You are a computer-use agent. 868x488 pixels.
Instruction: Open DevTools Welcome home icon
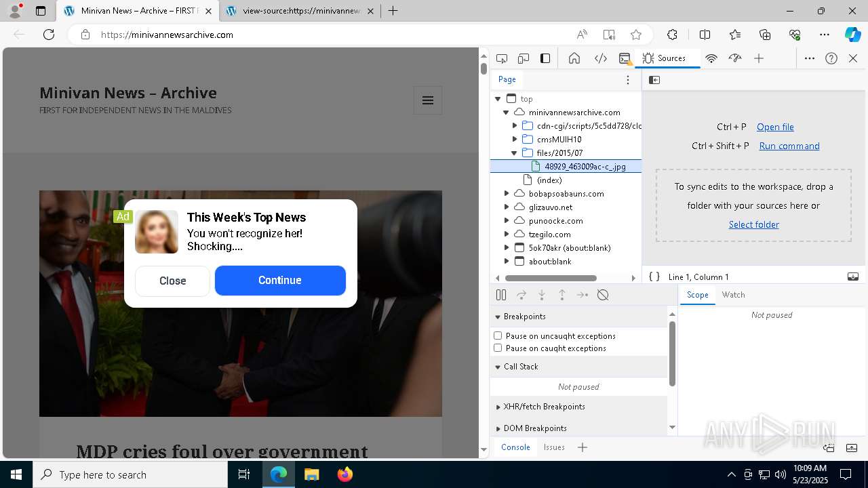click(574, 58)
